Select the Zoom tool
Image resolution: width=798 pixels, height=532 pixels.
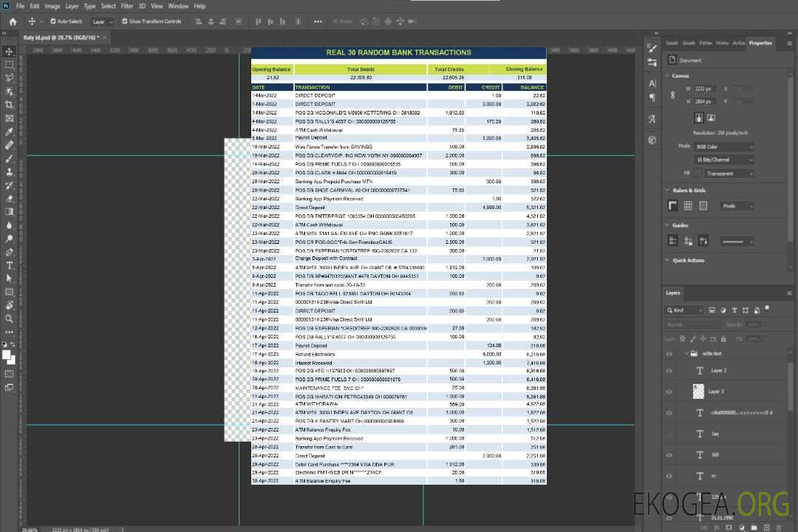(x=9, y=318)
